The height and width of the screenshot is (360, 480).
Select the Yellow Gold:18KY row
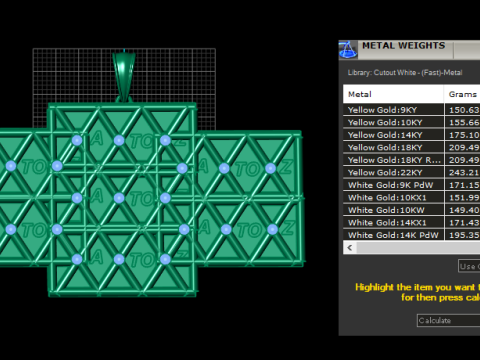pos(412,147)
